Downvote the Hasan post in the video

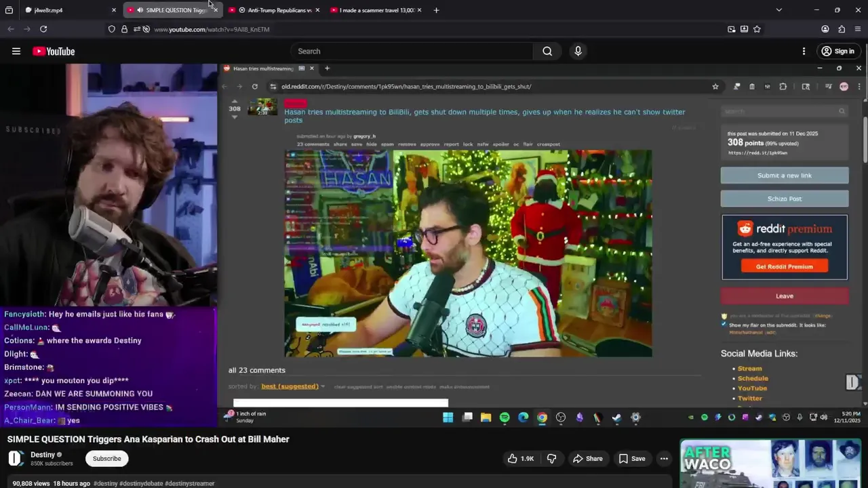[235, 117]
